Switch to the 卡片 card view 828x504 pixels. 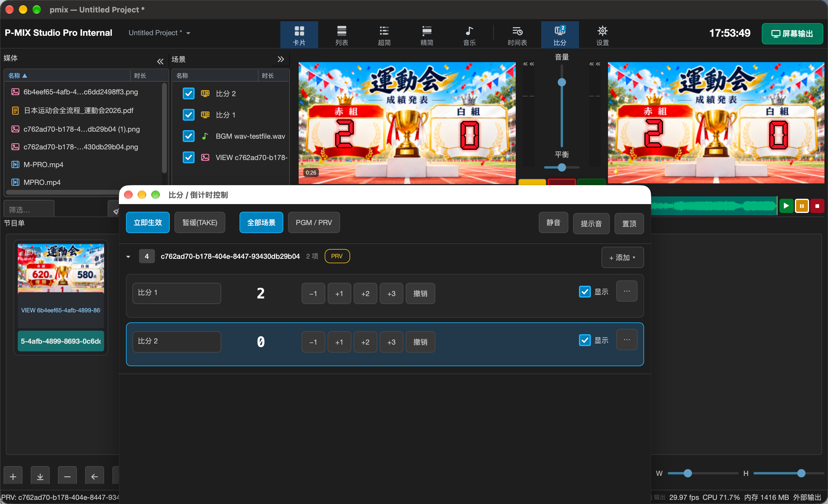[299, 35]
